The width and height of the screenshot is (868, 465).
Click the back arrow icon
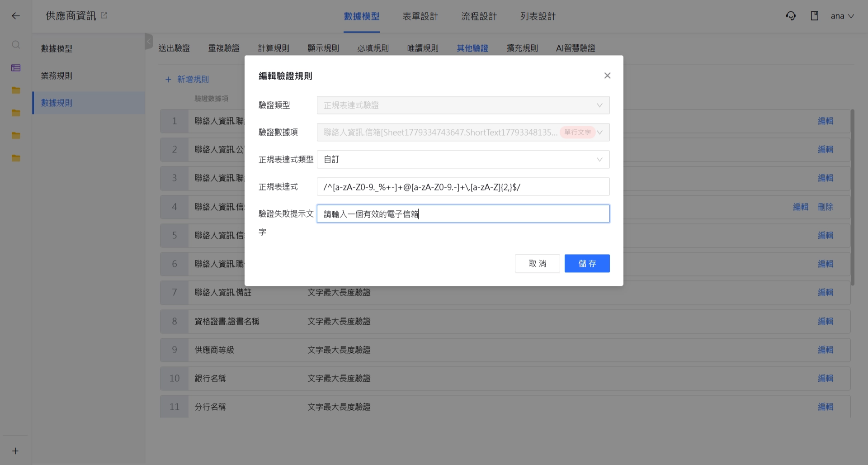pos(16,16)
